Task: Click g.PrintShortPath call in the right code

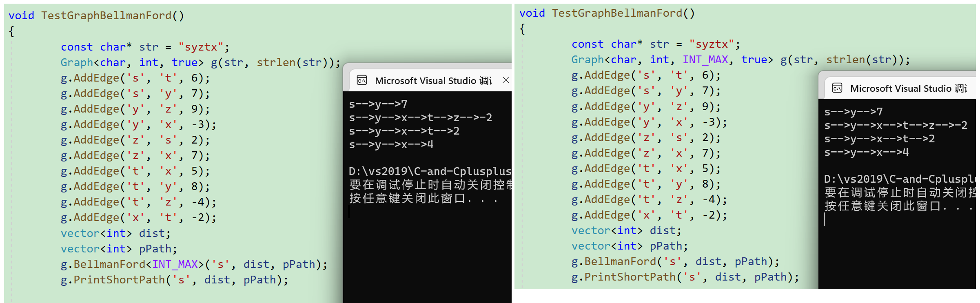Action: click(x=685, y=277)
